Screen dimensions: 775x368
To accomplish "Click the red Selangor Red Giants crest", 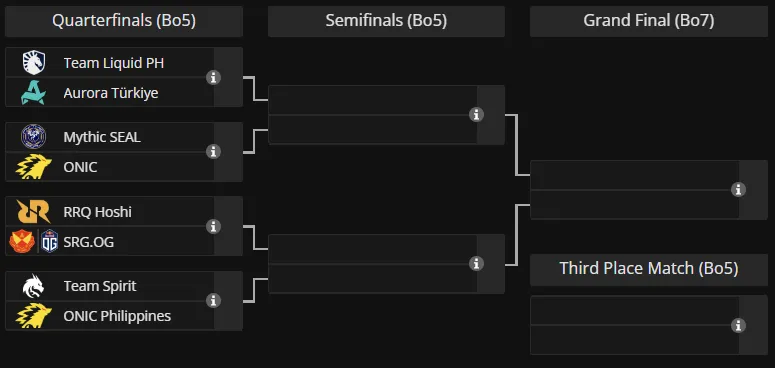I will [22, 242].
